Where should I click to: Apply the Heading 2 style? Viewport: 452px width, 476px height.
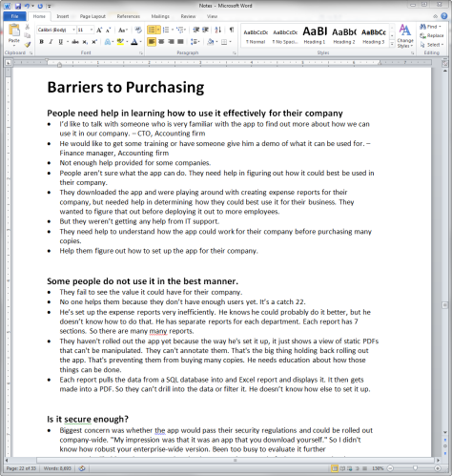(x=344, y=35)
